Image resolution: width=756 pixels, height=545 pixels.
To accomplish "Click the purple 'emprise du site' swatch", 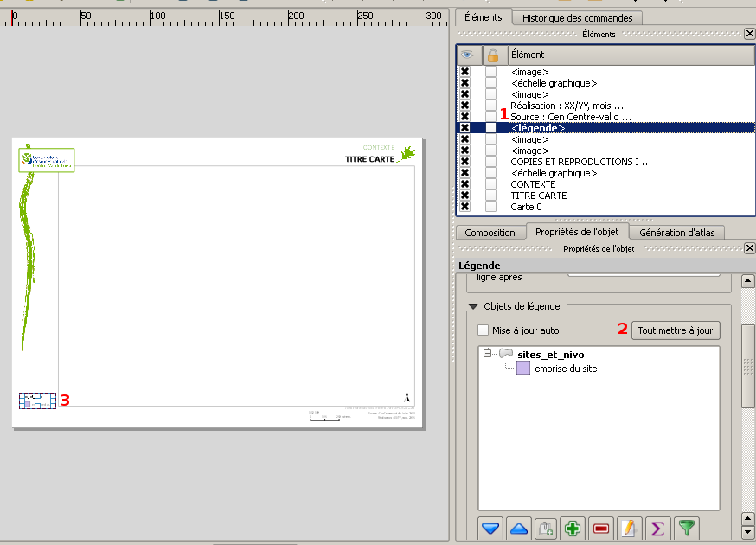I will coord(523,369).
